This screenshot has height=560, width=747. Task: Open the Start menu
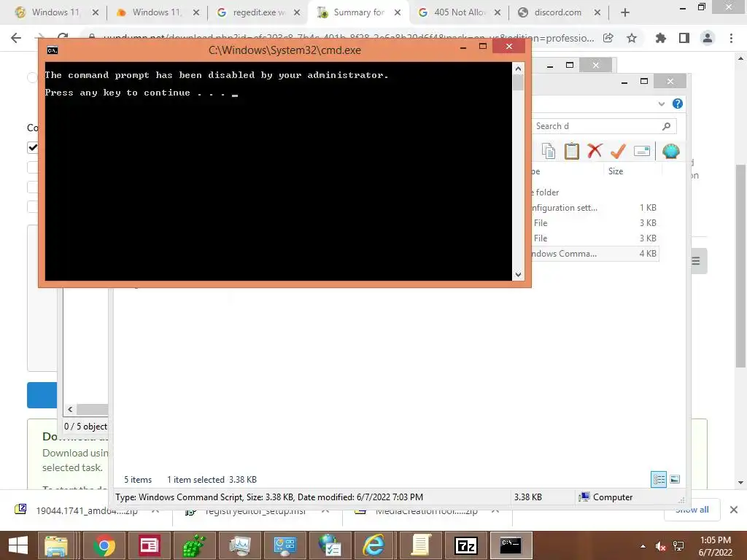point(18,545)
